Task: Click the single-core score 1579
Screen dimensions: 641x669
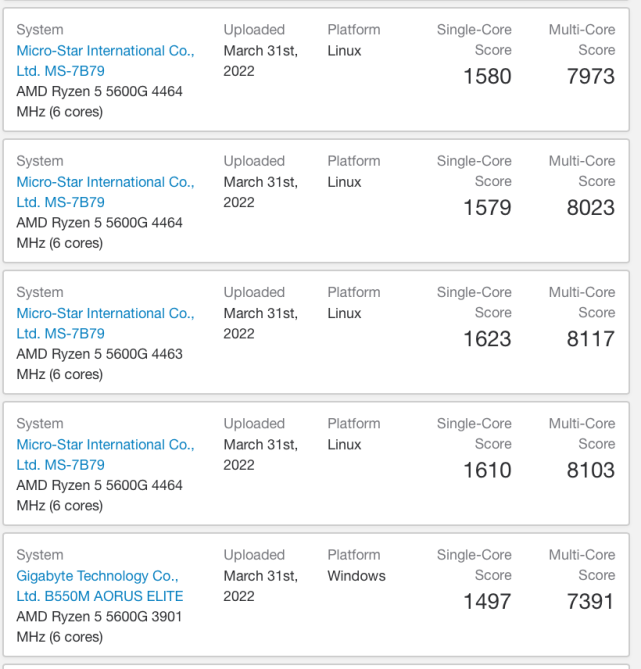Action: (x=487, y=208)
